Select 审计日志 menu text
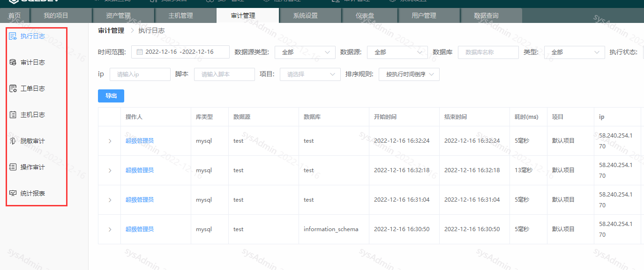 coord(33,62)
